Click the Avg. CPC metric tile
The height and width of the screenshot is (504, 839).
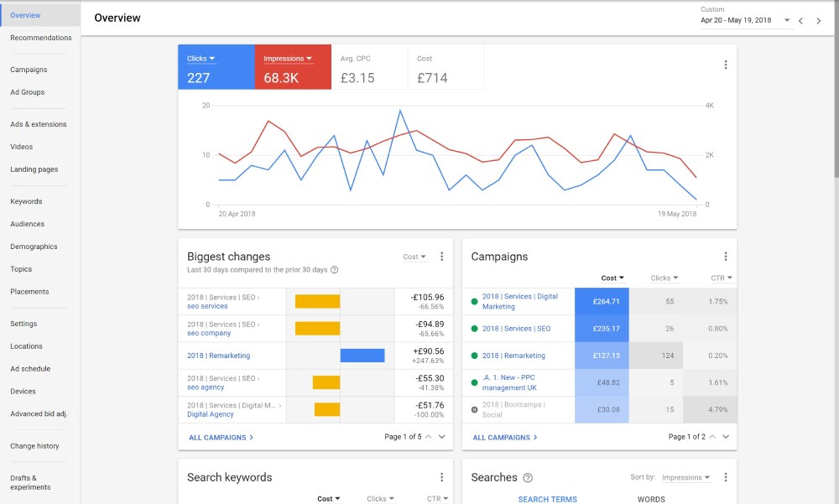point(370,67)
